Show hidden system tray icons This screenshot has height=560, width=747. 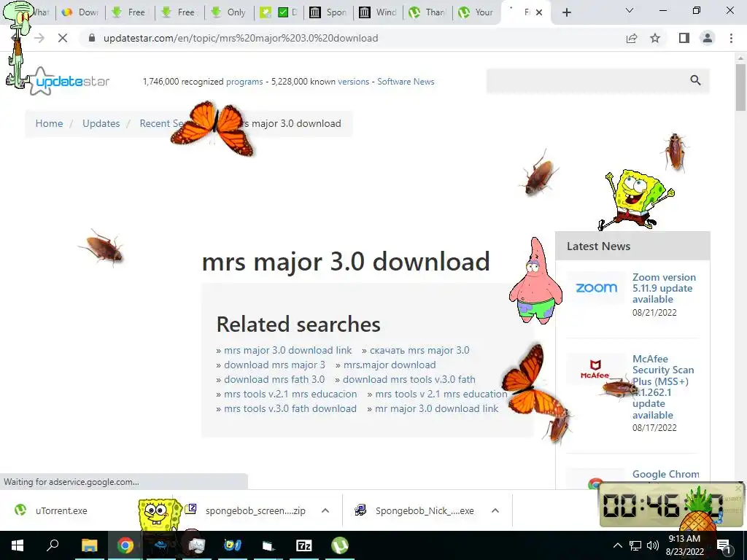coord(617,545)
